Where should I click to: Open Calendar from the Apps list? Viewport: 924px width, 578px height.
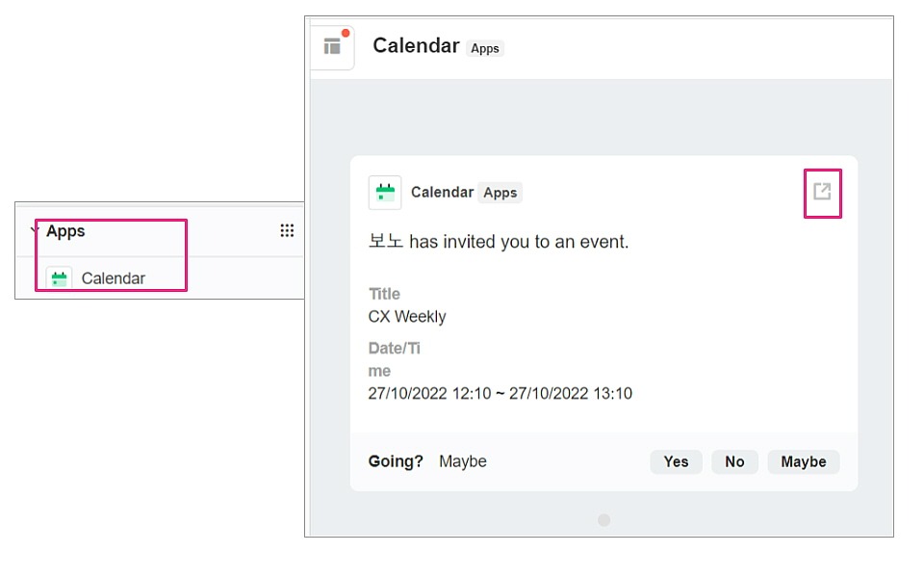click(113, 278)
